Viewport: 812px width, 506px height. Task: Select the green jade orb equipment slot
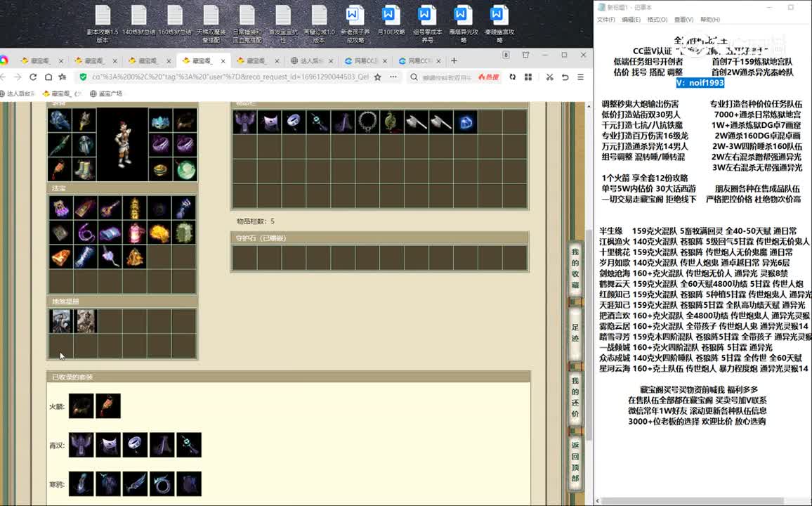pos(185,169)
